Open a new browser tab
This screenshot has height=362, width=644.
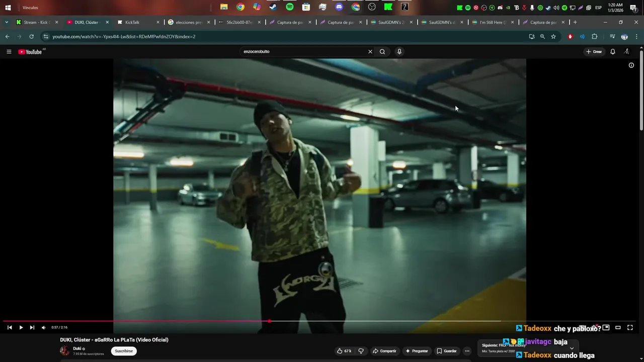(575, 22)
